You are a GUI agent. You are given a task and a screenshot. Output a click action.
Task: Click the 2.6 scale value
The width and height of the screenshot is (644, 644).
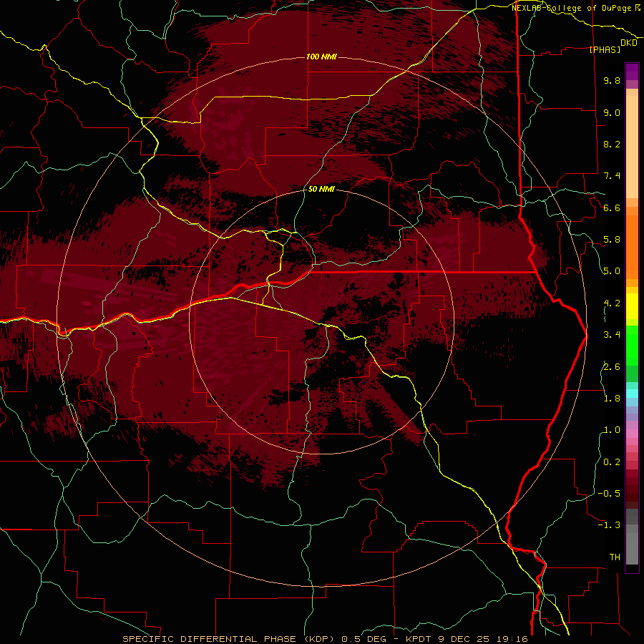(612, 367)
